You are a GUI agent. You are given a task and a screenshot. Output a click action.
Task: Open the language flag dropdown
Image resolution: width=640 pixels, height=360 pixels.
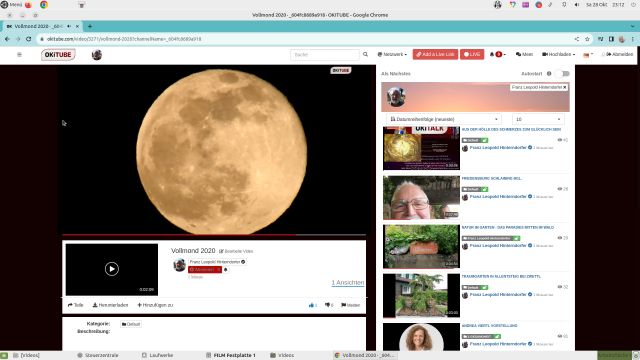coord(588,55)
